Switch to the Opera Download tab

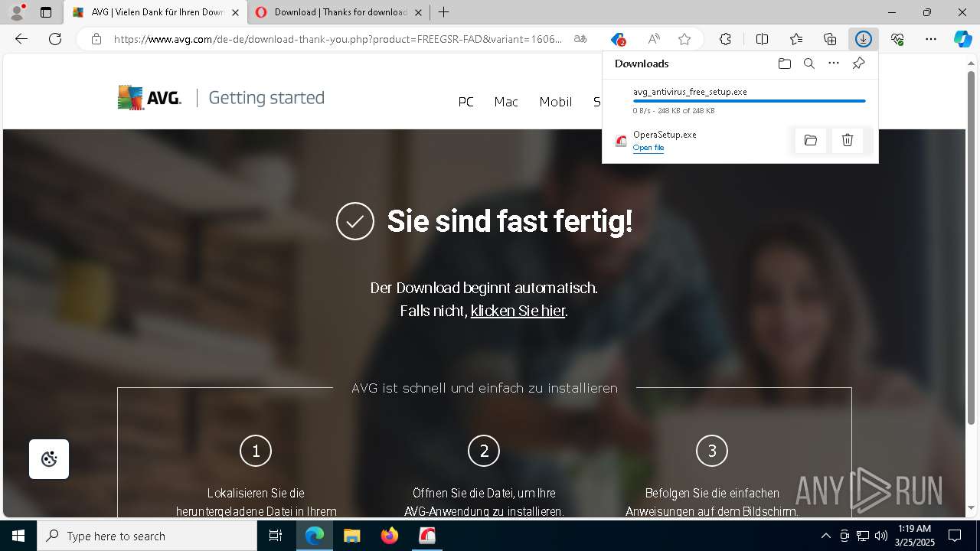click(341, 12)
